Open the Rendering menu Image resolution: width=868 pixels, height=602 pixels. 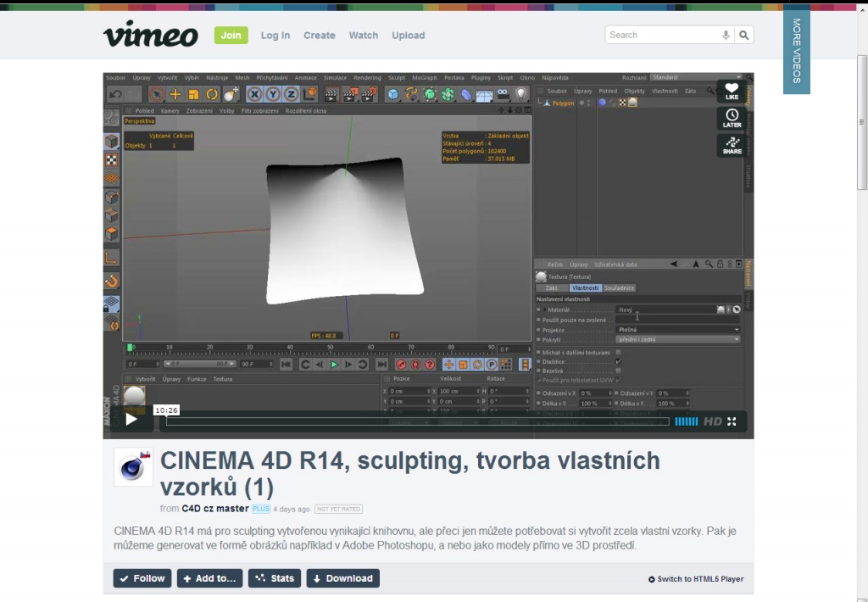(x=367, y=78)
